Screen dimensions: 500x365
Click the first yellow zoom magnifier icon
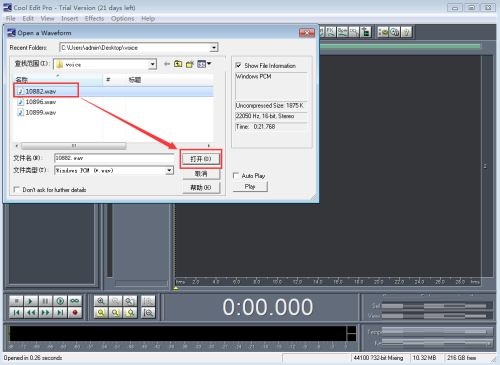(x=101, y=313)
